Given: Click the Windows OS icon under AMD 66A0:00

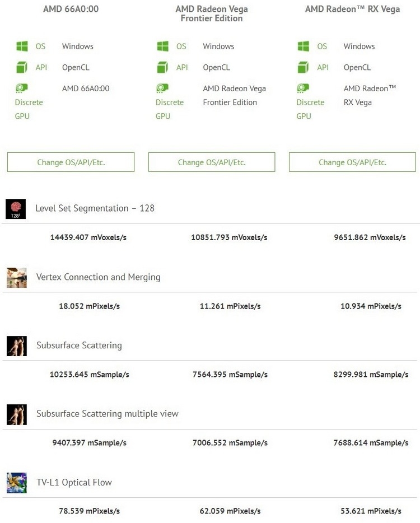Looking at the screenshot, I should pos(22,46).
